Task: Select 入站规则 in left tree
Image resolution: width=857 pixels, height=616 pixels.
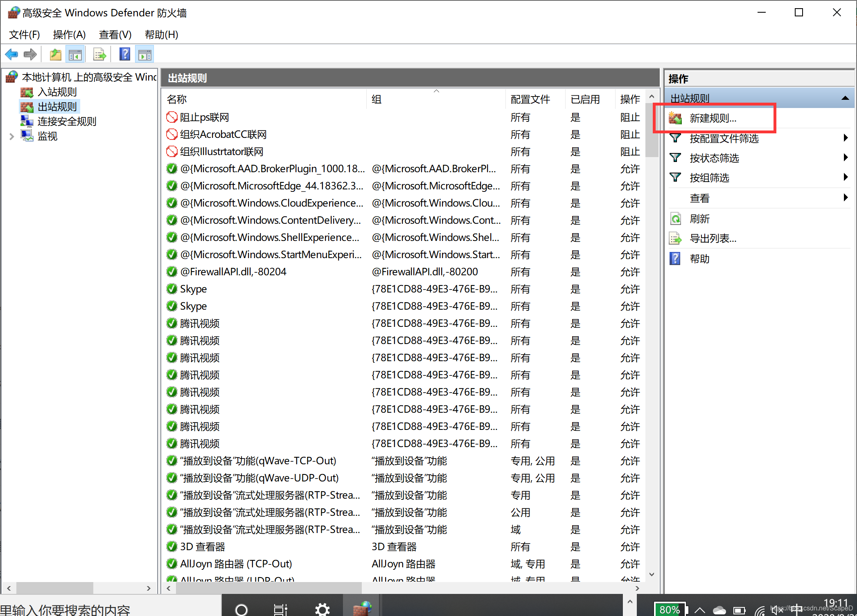Action: pyautogui.click(x=57, y=92)
